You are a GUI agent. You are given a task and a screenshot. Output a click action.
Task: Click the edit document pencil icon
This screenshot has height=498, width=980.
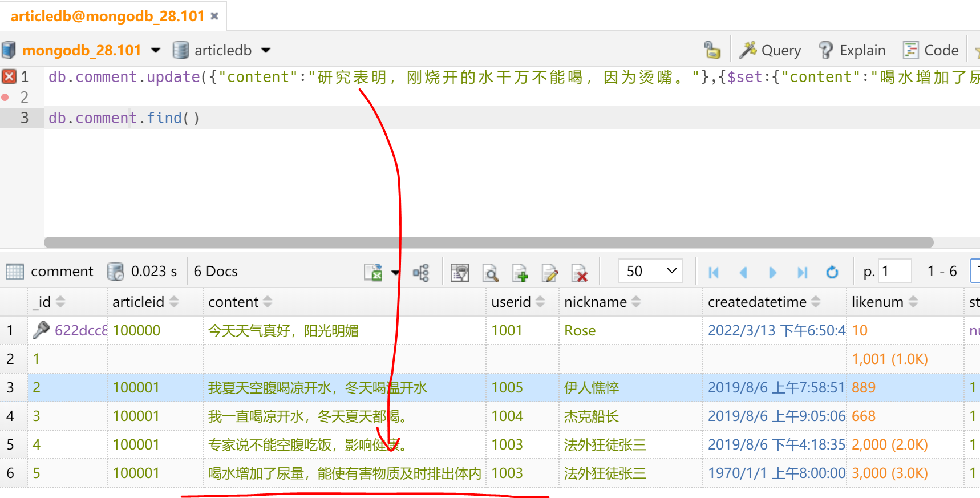tap(549, 273)
